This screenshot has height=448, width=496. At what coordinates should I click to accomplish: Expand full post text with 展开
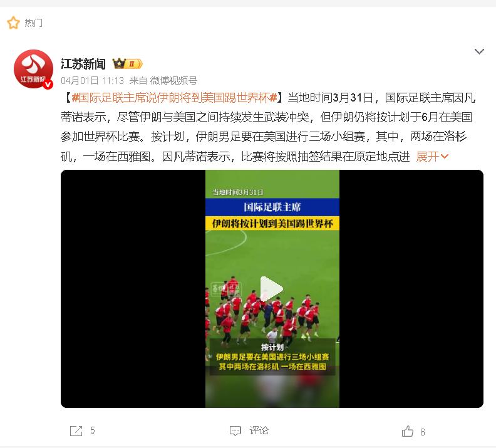click(427, 157)
